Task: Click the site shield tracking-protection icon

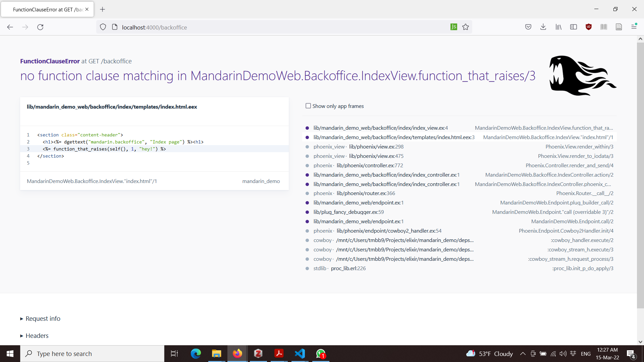Action: tap(103, 27)
